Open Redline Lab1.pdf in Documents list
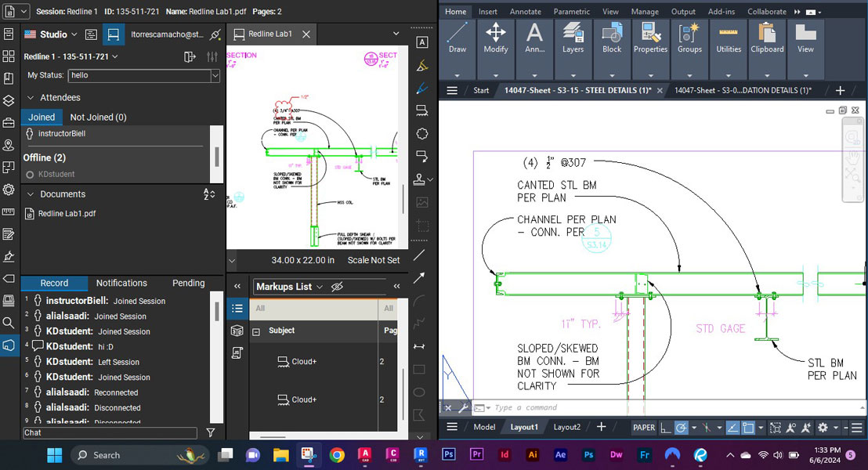Screen dimensions: 868x470 click(67, 213)
